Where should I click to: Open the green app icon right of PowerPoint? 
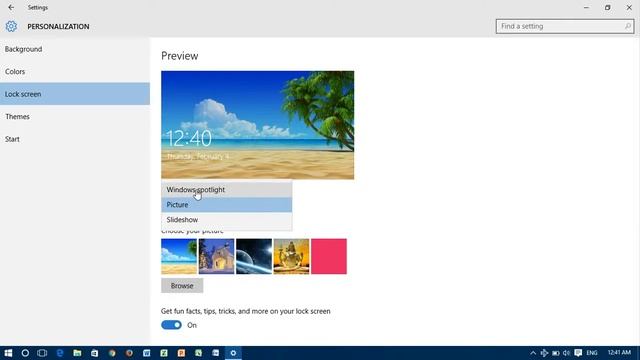[198, 353]
